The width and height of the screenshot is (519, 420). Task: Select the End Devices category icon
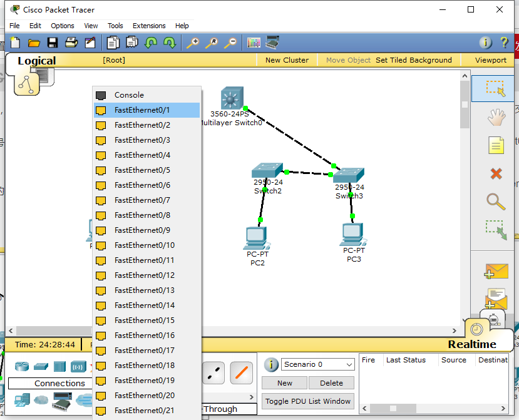coord(22,400)
